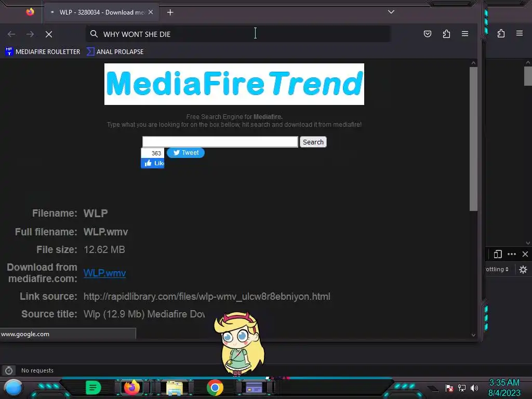Launch Google Chrome from the taskbar

coord(215,388)
